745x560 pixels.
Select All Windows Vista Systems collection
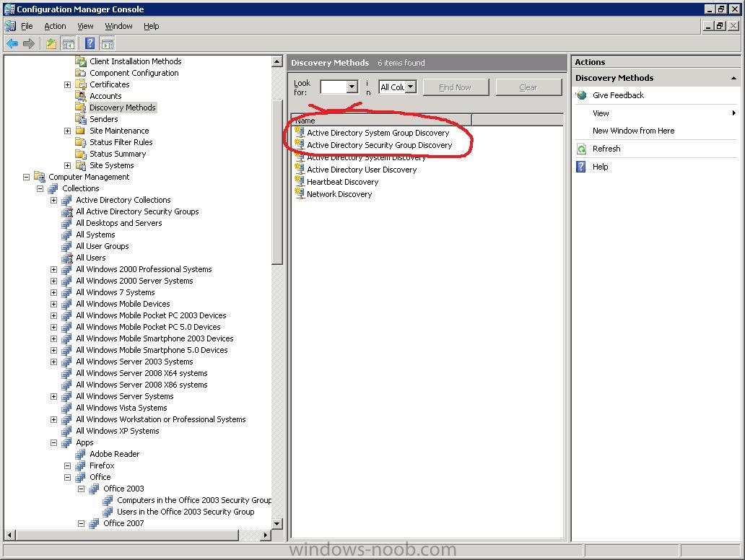click(x=121, y=408)
